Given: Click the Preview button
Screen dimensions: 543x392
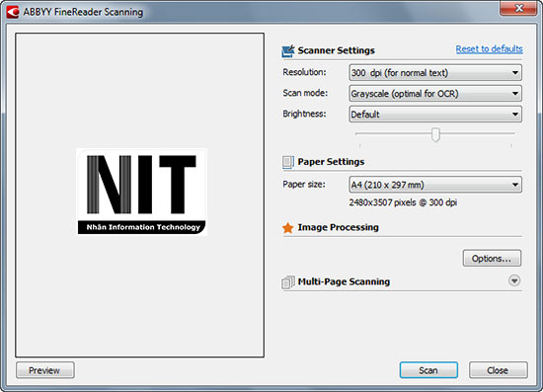Looking at the screenshot, I should (45, 370).
